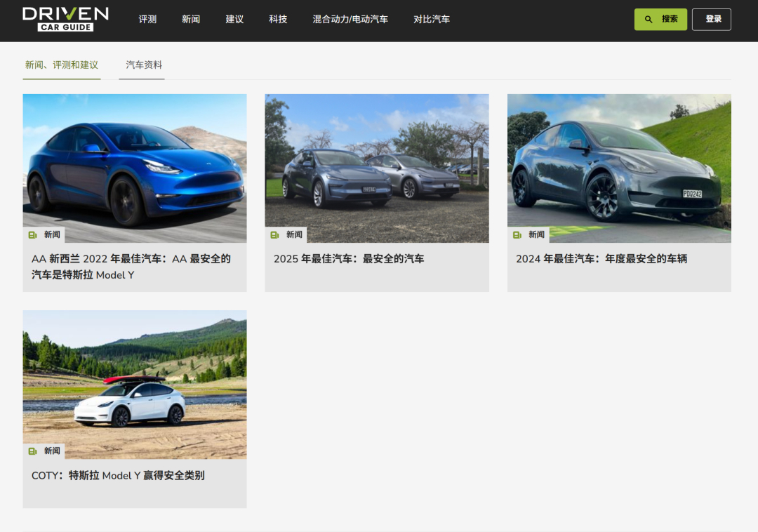This screenshot has width=758, height=532.
Task: Open the 新闻 menu in header
Action: [x=191, y=20]
